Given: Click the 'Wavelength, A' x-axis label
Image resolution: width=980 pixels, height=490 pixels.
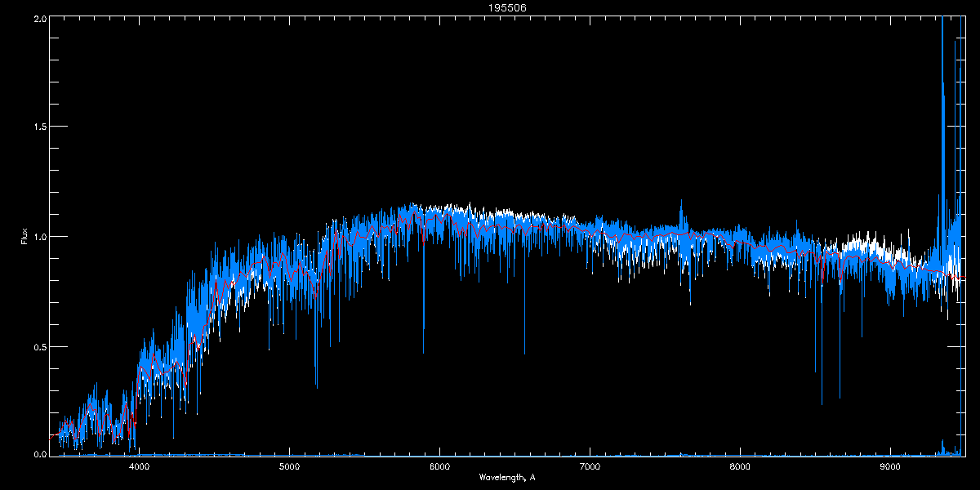Looking at the screenshot, I should tap(507, 477).
